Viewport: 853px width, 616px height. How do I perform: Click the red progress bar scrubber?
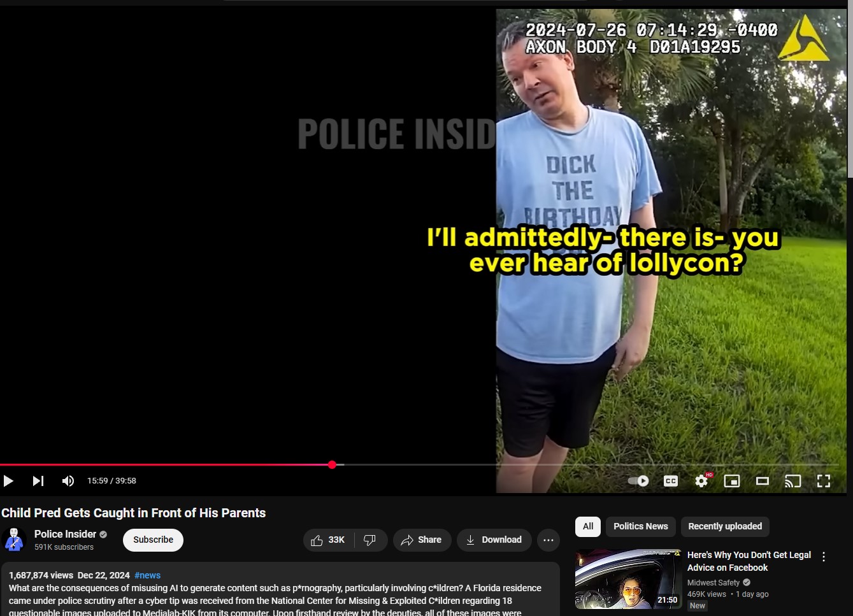pyautogui.click(x=332, y=465)
